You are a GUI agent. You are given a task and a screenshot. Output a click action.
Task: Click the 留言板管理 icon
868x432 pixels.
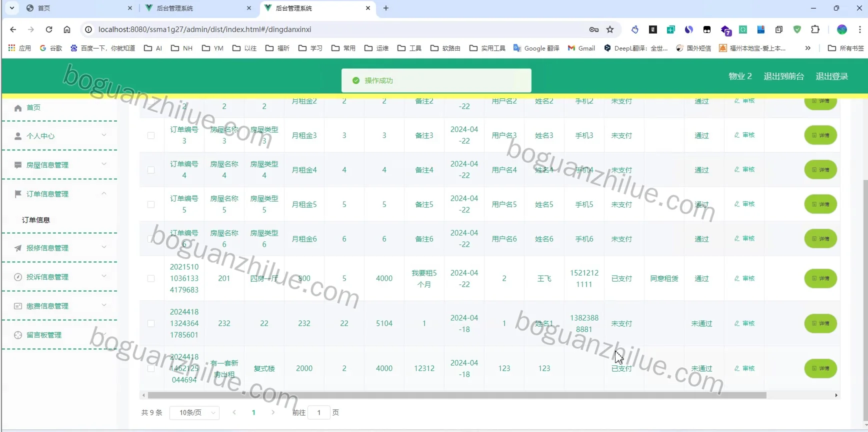18,335
